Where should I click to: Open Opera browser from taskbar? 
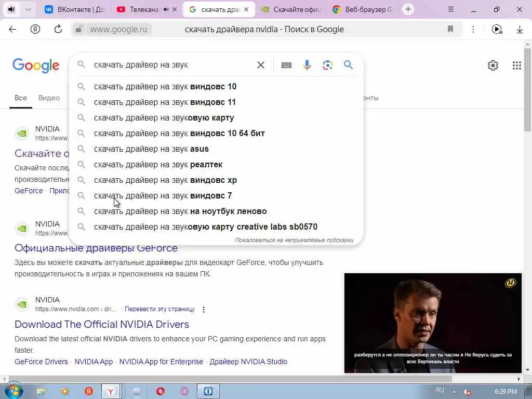(x=161, y=392)
